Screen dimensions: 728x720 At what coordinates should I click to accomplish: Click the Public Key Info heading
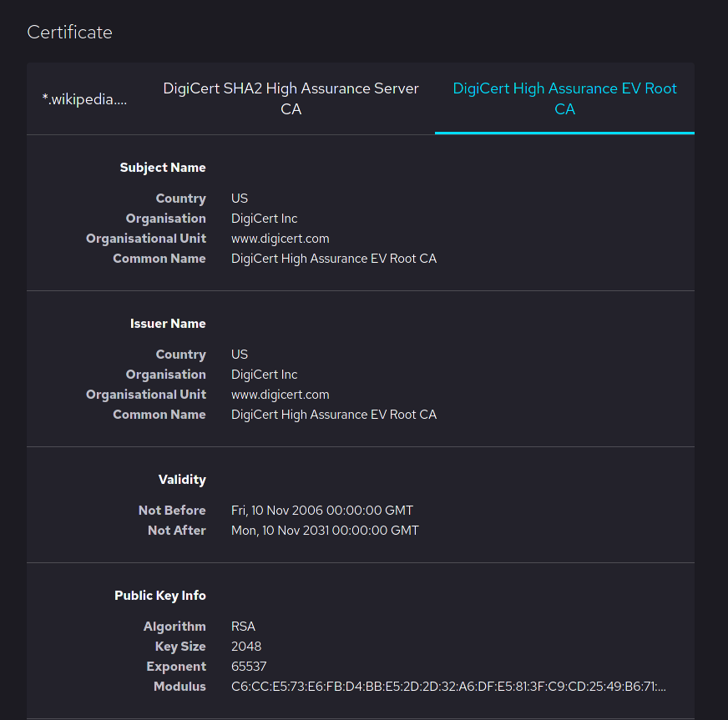pos(160,595)
